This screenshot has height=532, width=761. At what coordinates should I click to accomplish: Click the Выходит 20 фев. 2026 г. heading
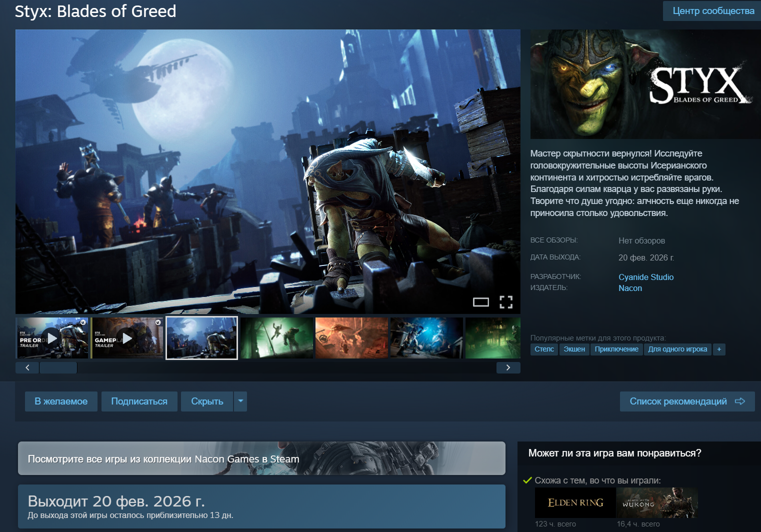pos(116,501)
